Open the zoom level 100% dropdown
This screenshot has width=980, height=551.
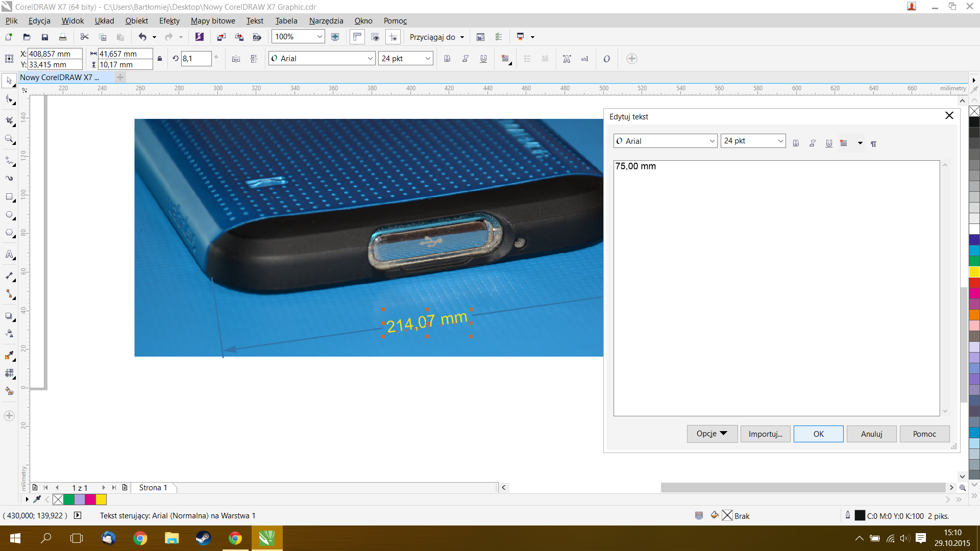pyautogui.click(x=320, y=37)
